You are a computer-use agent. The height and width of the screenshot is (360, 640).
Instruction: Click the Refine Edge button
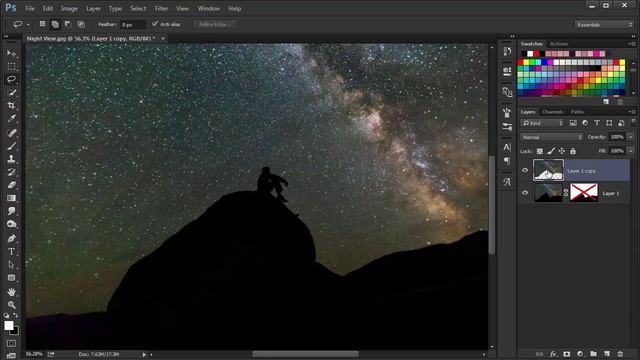click(215, 24)
